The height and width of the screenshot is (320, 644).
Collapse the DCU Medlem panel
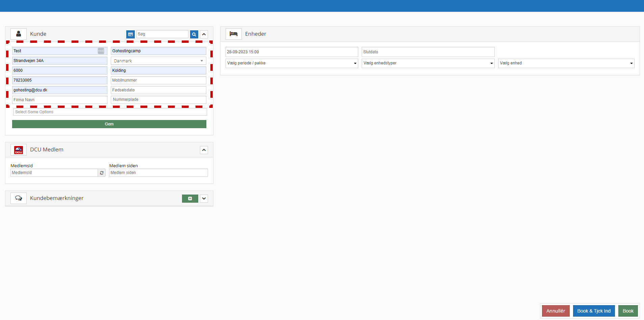tap(204, 150)
